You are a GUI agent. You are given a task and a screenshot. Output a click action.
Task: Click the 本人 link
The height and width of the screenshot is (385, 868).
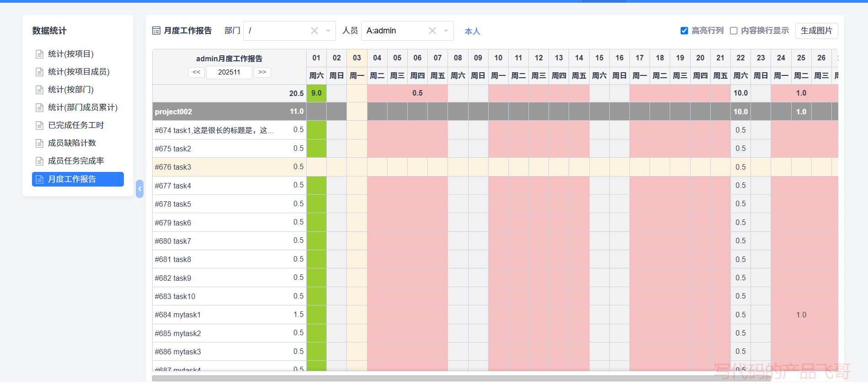[472, 31]
